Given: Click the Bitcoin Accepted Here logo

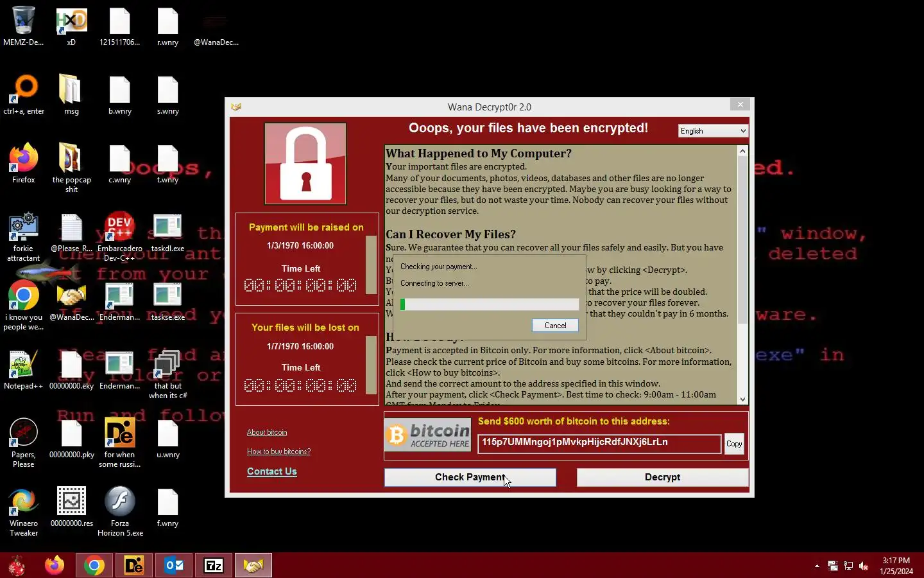Looking at the screenshot, I should [x=428, y=436].
